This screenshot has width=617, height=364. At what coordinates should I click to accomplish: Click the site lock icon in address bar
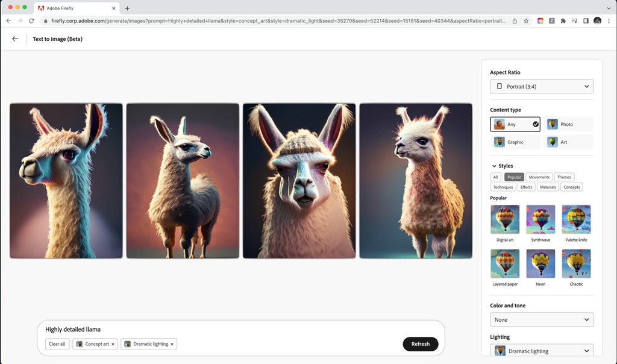click(46, 21)
